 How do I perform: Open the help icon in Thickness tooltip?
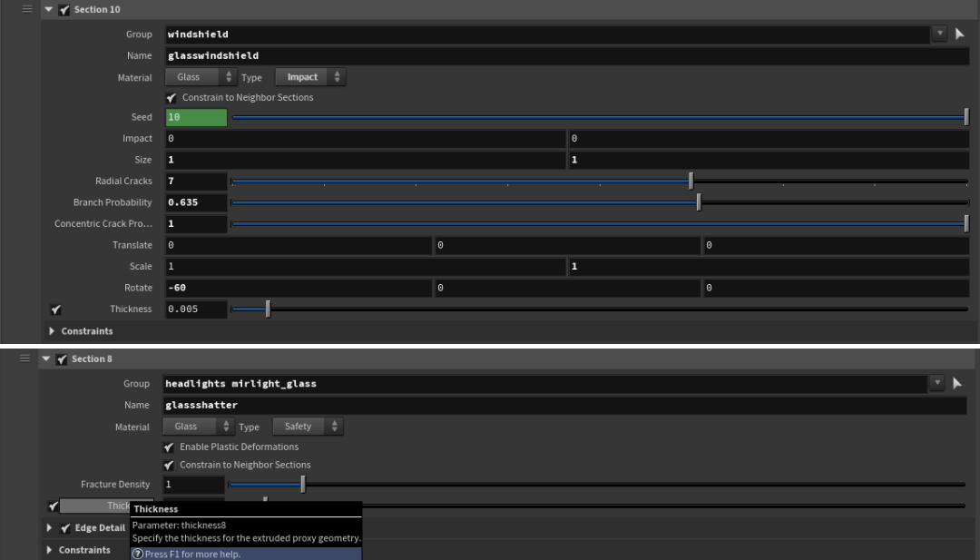(x=138, y=554)
